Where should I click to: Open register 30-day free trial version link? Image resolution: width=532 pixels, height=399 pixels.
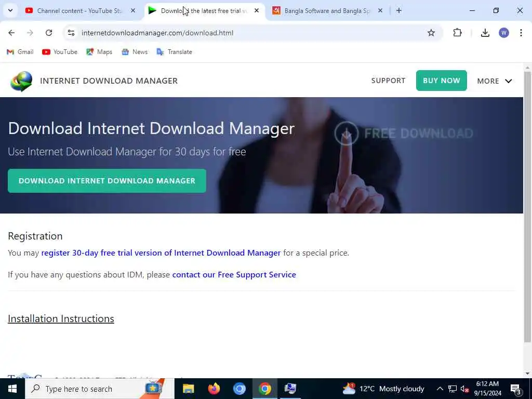161,253
